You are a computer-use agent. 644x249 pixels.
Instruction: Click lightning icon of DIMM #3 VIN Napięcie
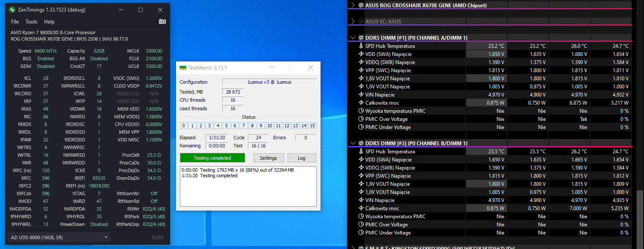(361, 200)
